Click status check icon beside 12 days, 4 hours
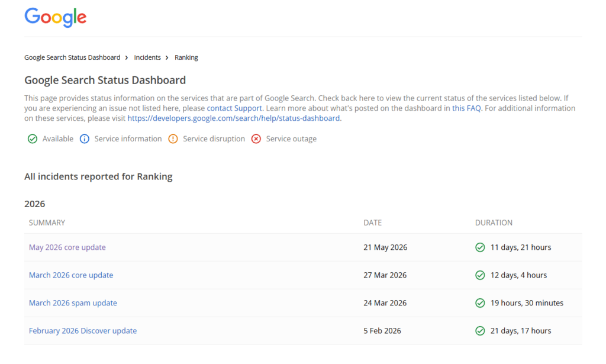The image size is (606, 364). (x=480, y=275)
